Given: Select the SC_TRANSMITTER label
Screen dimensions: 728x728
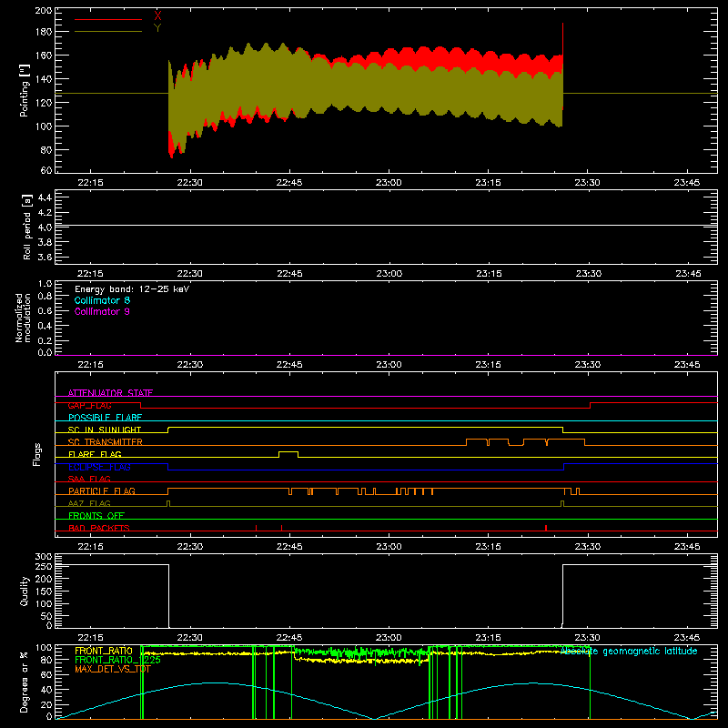Looking at the screenshot, I should pyautogui.click(x=105, y=442).
